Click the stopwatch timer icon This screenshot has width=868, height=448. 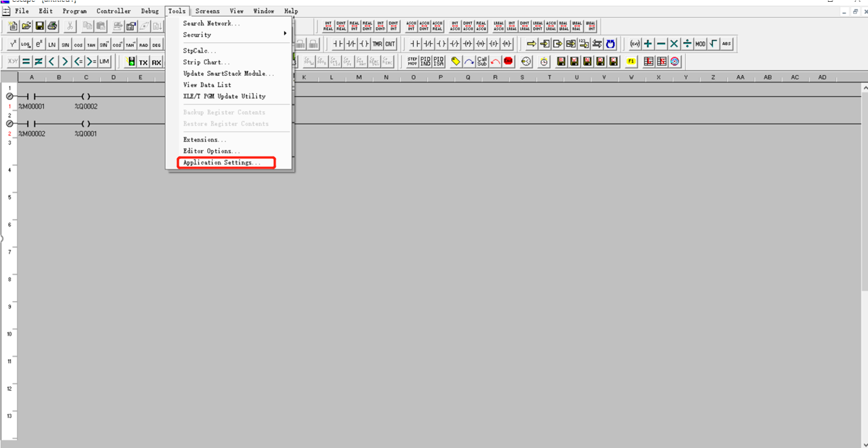pyautogui.click(x=544, y=62)
